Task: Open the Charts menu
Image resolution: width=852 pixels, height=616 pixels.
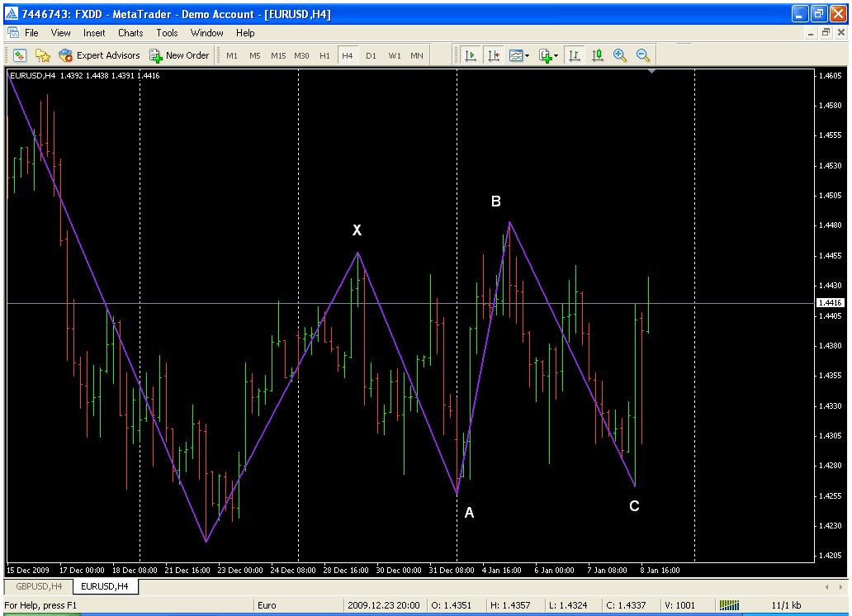Action: pyautogui.click(x=130, y=33)
